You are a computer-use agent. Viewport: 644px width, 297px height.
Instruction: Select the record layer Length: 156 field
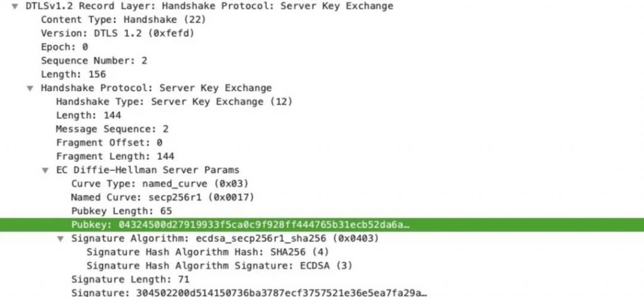[x=73, y=74]
